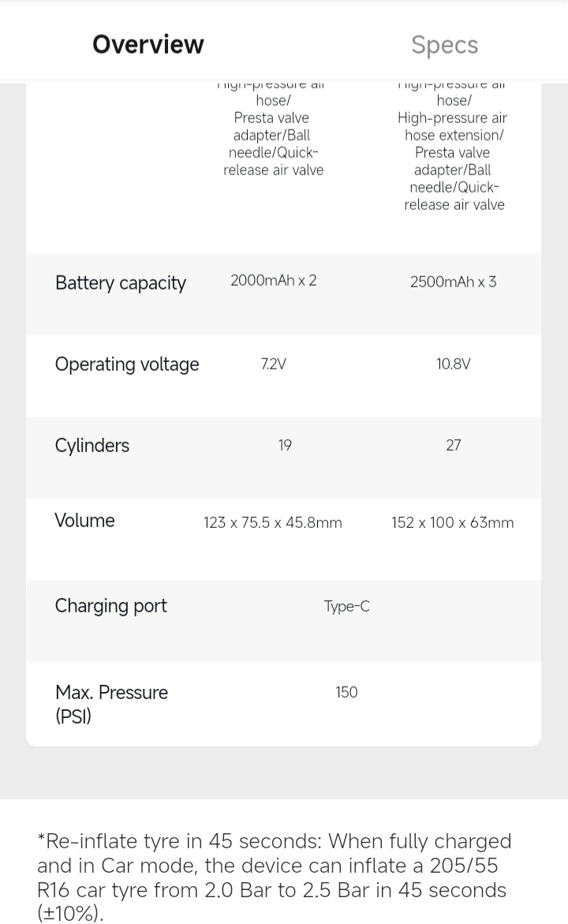Tap the 19 cylinders value
The height and width of the screenshot is (924, 568).
pyautogui.click(x=285, y=445)
